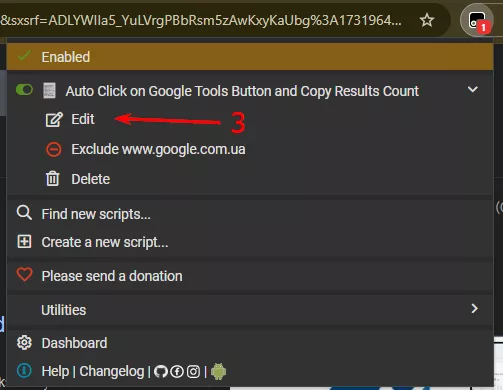This screenshot has width=503, height=390.
Task: Click the blue info circle icon
Action: 24,371
